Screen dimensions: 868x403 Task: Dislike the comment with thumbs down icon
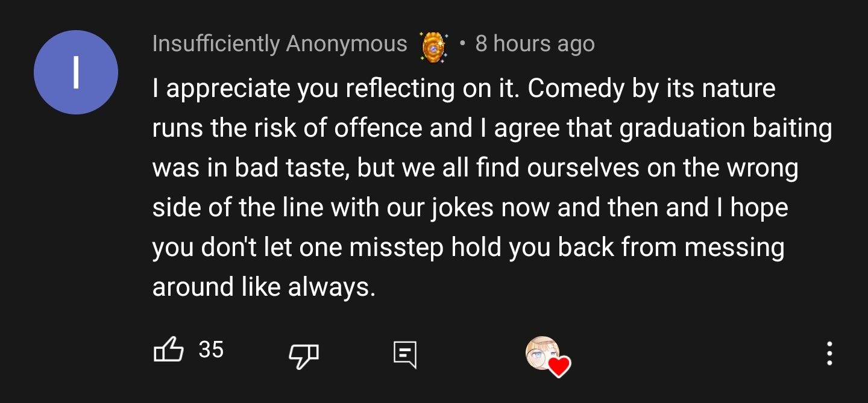[x=304, y=356]
